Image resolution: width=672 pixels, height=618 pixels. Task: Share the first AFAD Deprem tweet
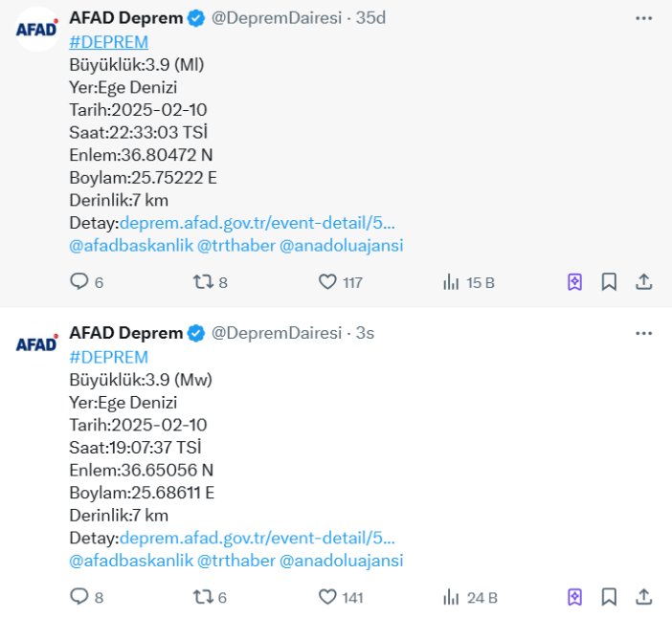coord(644,282)
